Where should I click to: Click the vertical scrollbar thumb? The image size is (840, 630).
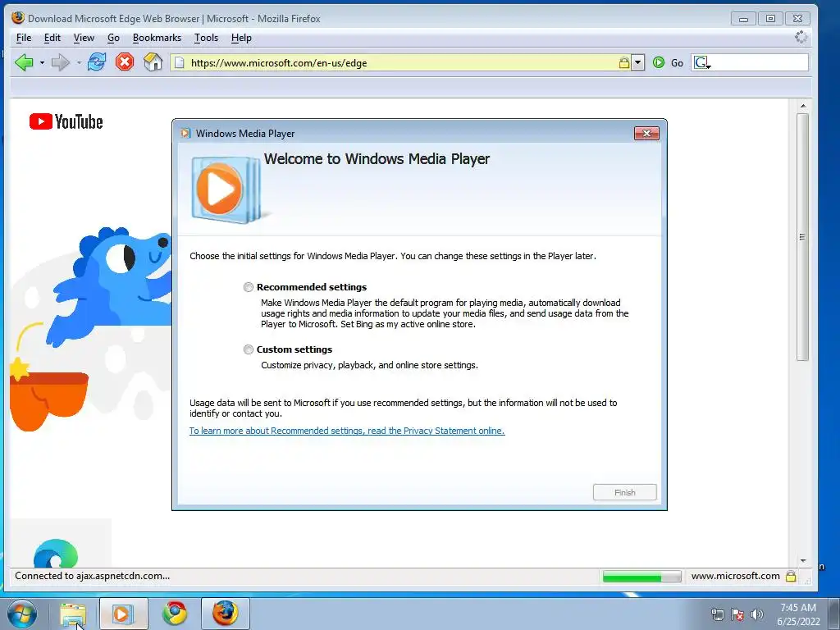[802, 237]
